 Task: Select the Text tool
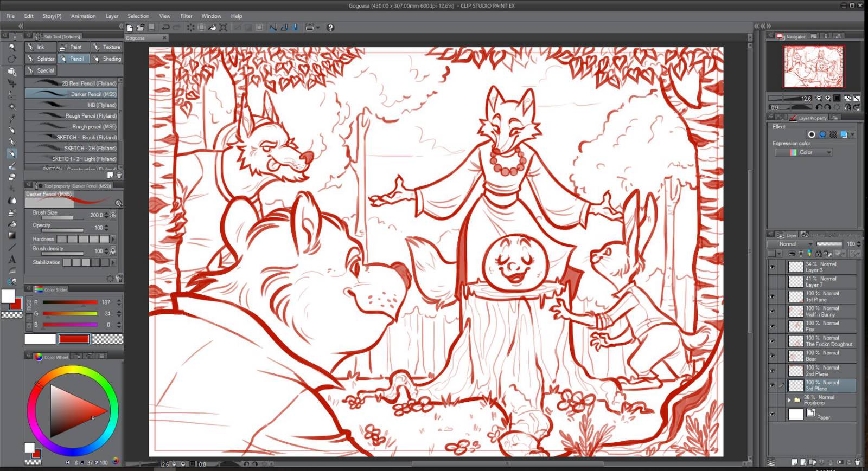[x=11, y=260]
